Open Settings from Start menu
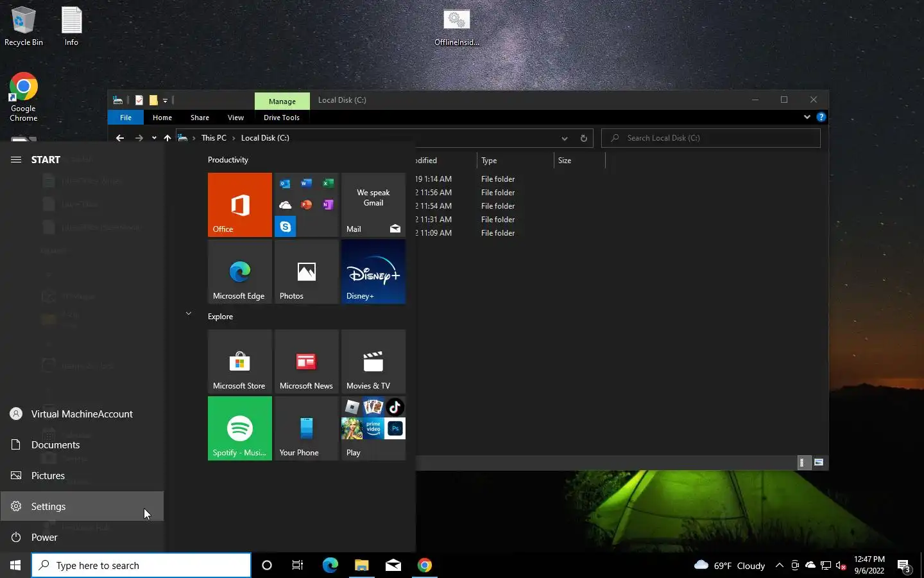 click(82, 506)
